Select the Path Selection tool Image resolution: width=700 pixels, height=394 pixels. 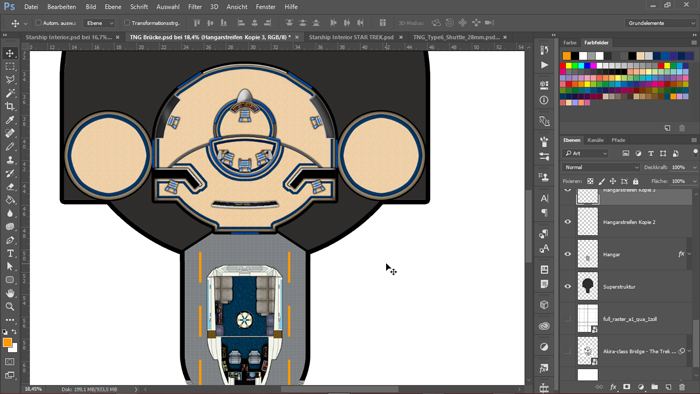10,267
